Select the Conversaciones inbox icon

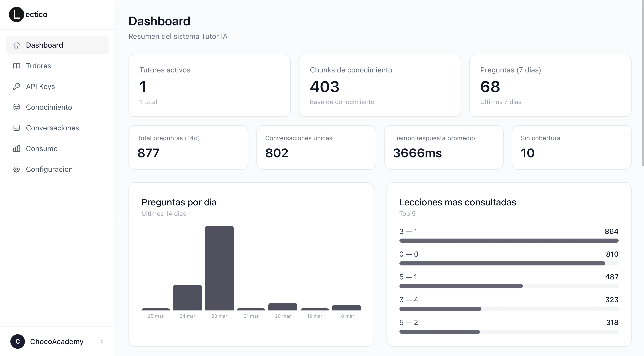pyautogui.click(x=17, y=128)
